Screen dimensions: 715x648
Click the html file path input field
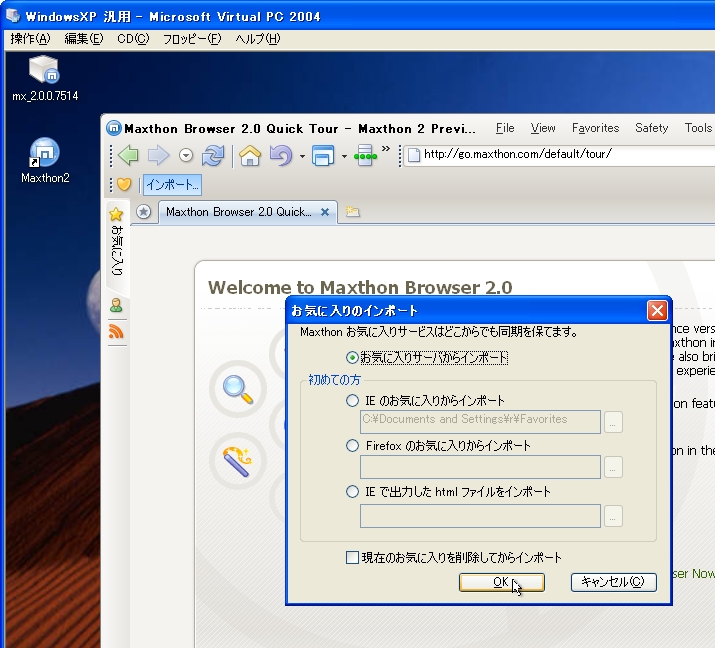click(x=480, y=516)
